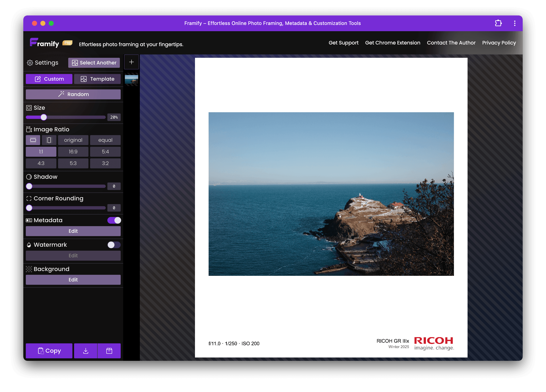546x392 pixels.
Task: Click the plus add image icon
Action: [132, 62]
